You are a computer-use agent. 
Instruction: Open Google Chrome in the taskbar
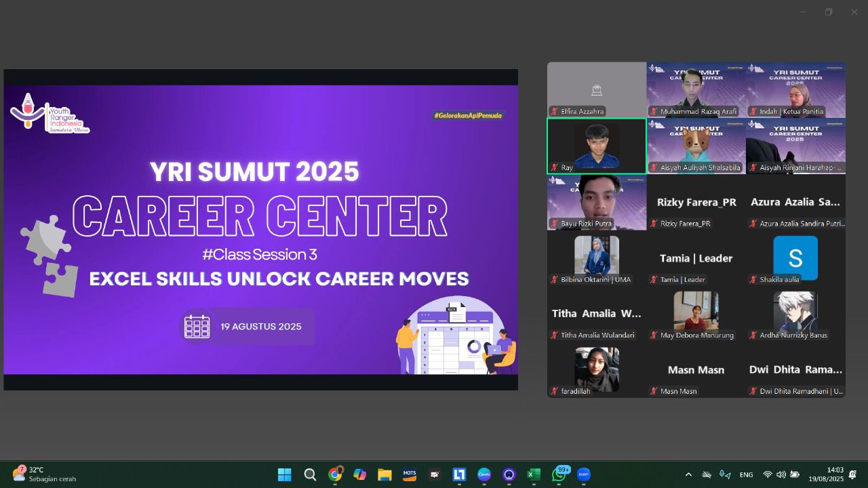pos(335,475)
